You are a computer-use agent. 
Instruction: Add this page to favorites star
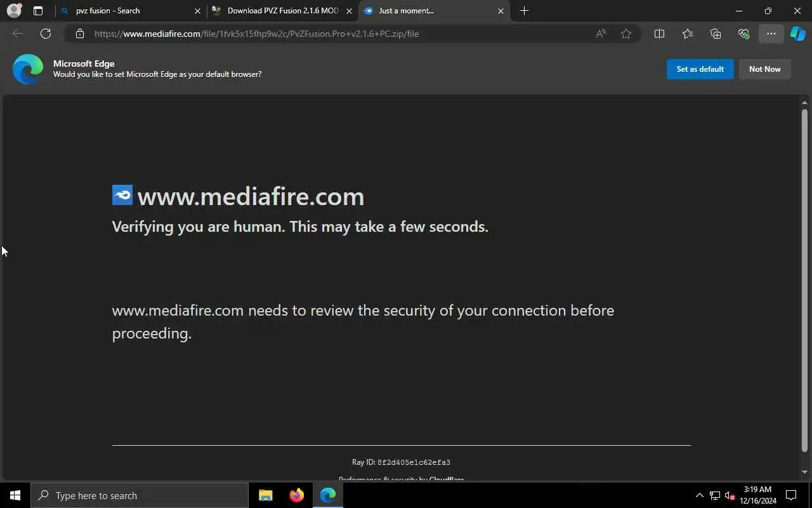[x=626, y=34]
